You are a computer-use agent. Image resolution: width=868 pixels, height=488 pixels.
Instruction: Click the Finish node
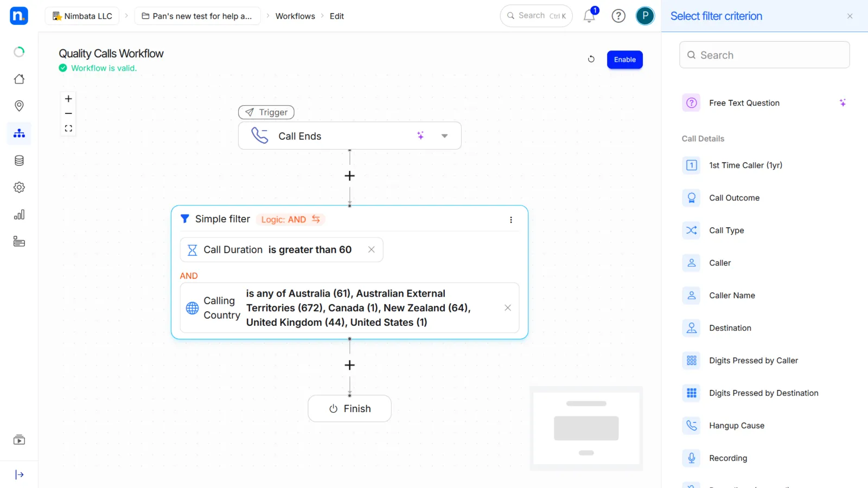point(350,409)
